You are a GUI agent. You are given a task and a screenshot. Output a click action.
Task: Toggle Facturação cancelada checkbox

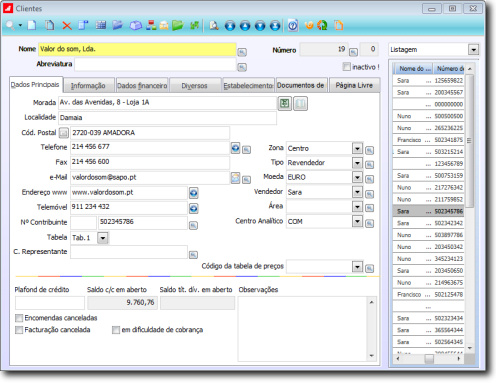[x=19, y=330]
